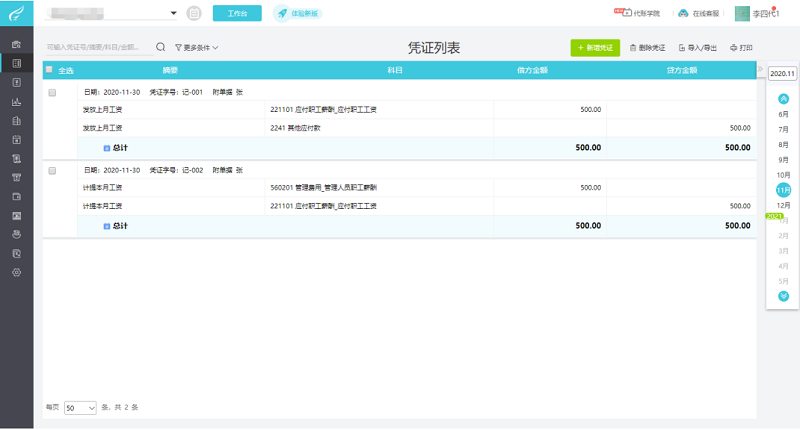Viewport: 800px width, 430px height.
Task: Check the box for voucher 记-002
Action: [x=52, y=171]
